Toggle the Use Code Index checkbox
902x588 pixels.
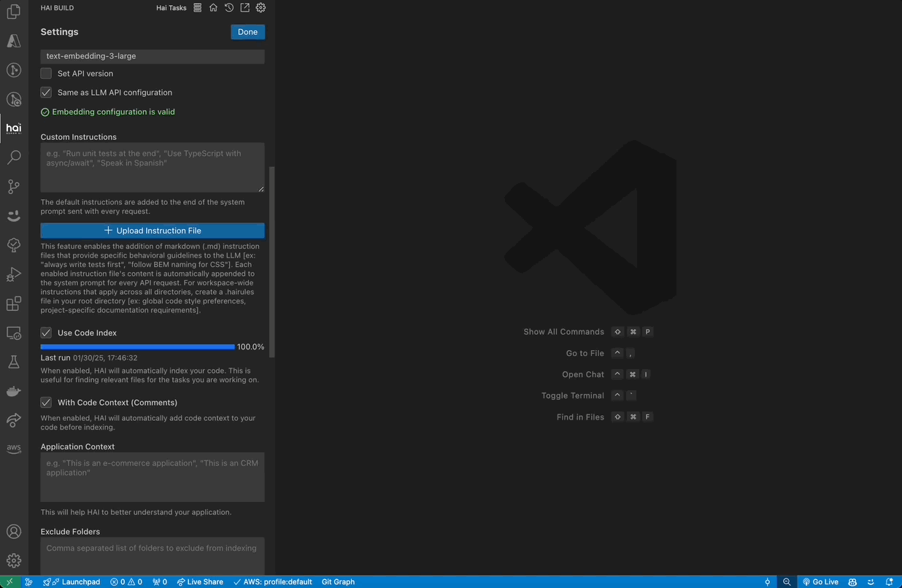[x=46, y=333]
